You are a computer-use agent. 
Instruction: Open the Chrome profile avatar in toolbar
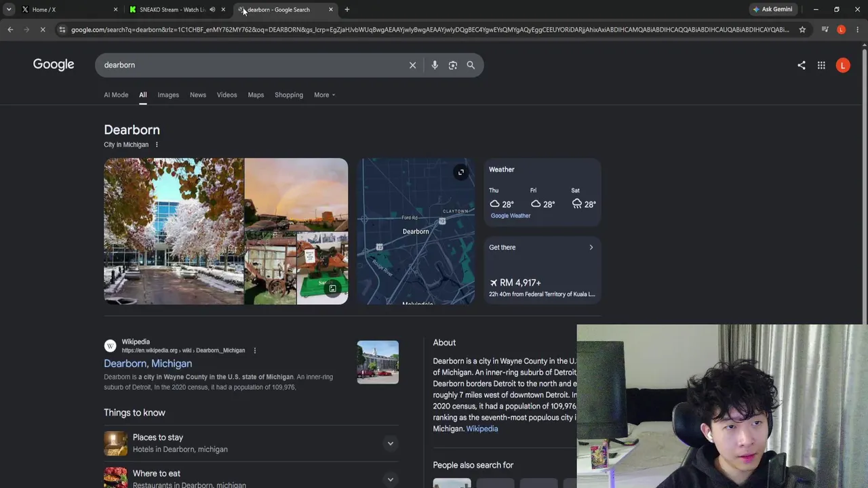point(842,30)
